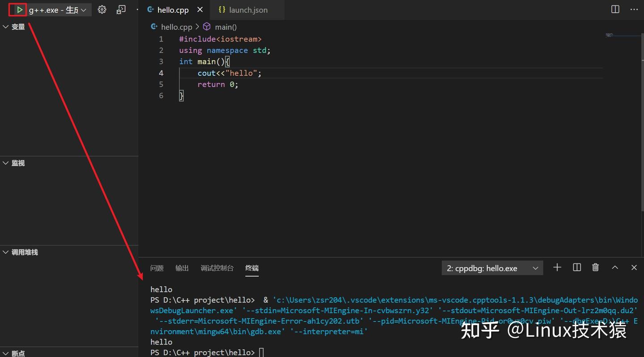Open the terminal selector showing cppdbg: hello.exe
644x357 pixels.
(492, 268)
